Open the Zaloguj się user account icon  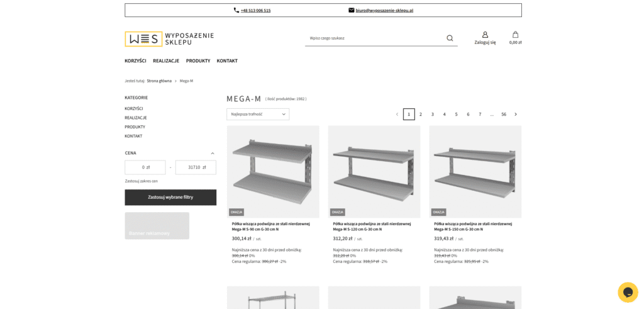pos(485,35)
